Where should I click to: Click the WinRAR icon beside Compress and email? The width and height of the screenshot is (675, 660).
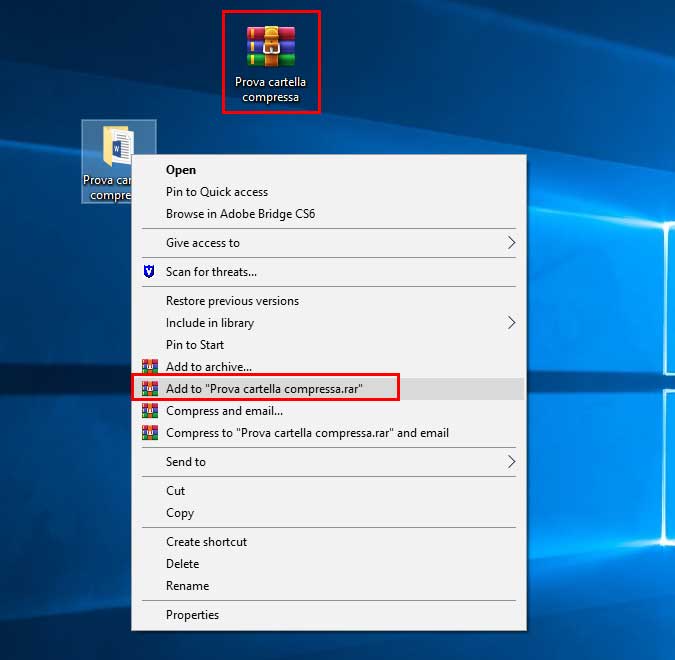(150, 410)
